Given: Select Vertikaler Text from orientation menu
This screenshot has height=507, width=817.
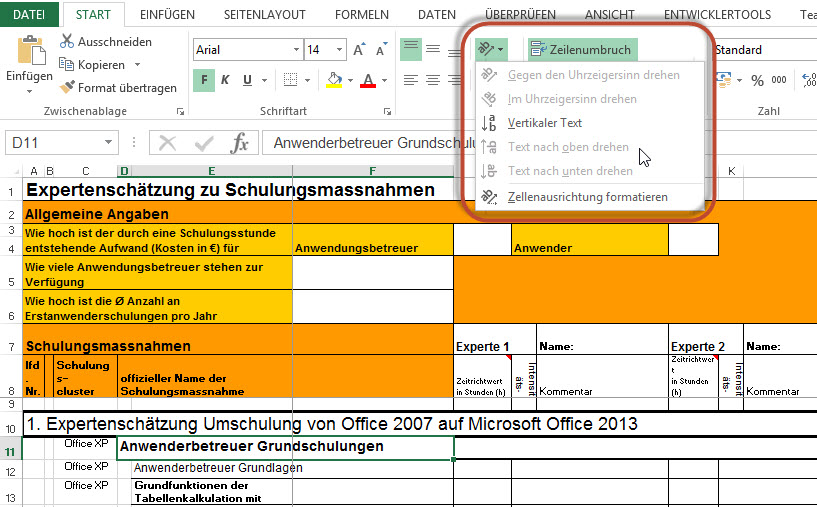Looking at the screenshot, I should coord(544,123).
